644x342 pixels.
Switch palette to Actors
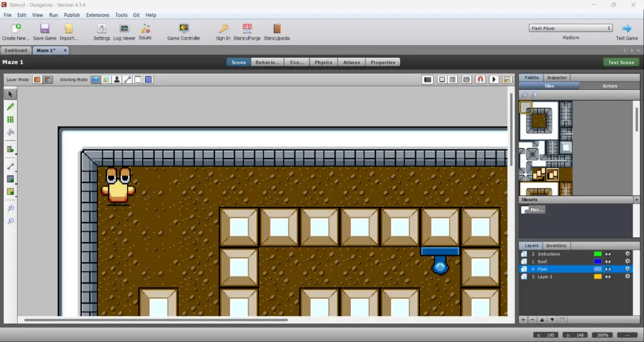tap(610, 85)
